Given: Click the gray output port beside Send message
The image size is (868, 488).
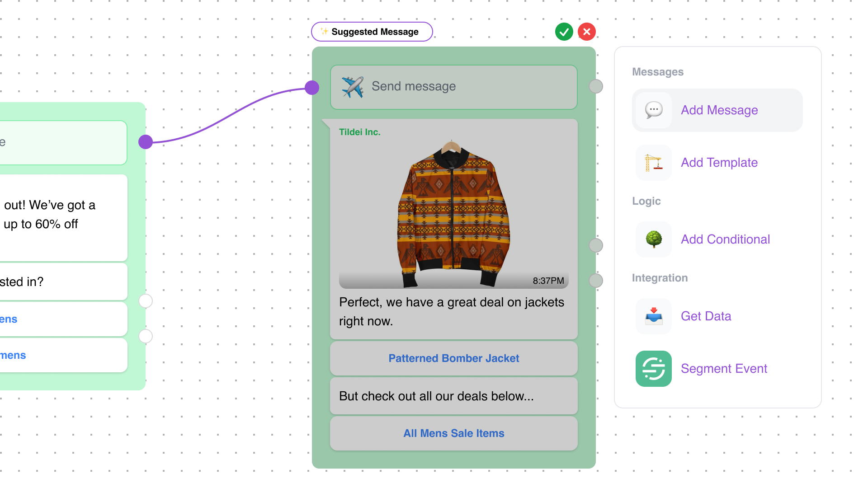Looking at the screenshot, I should click(x=596, y=86).
